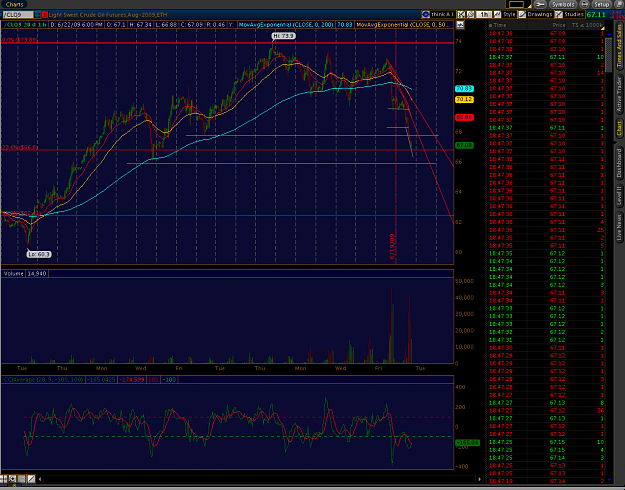Open the Charts tab
Viewport: 625px width, 490px height.
point(14,4)
